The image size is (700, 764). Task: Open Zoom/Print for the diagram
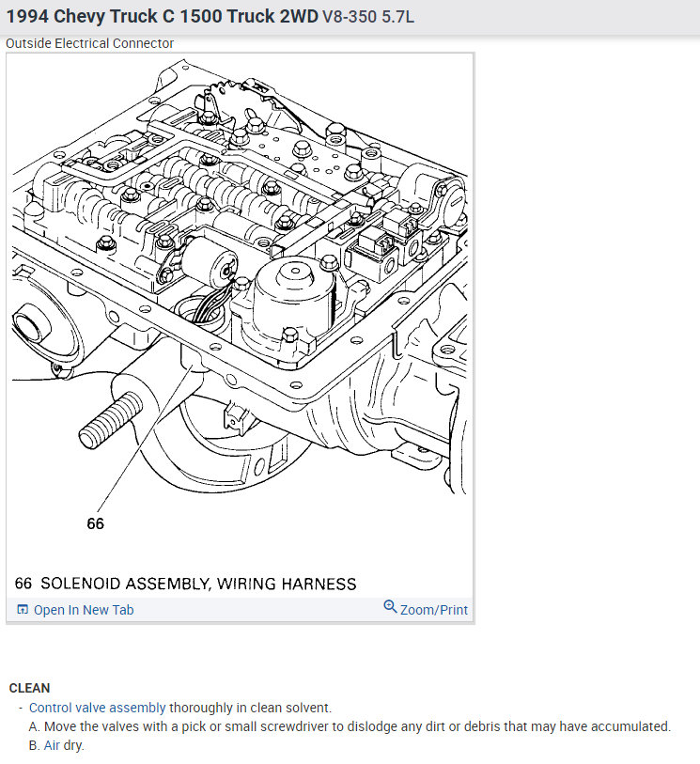(433, 610)
